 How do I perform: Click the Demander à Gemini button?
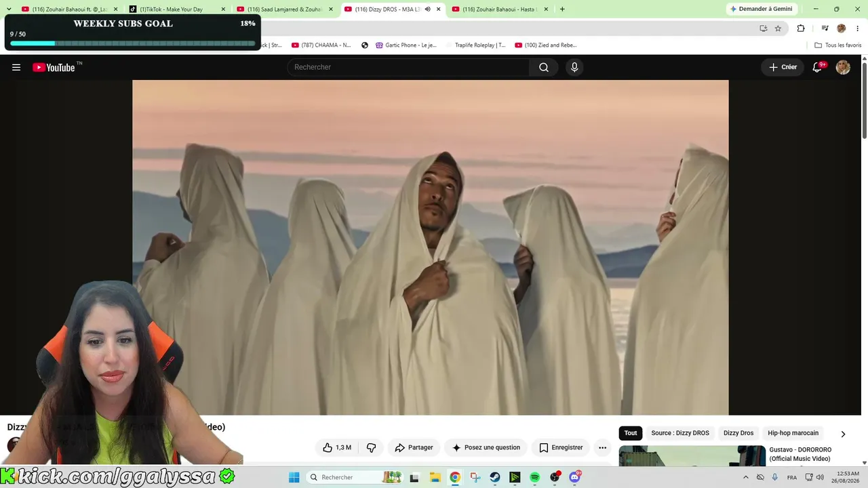click(x=761, y=9)
